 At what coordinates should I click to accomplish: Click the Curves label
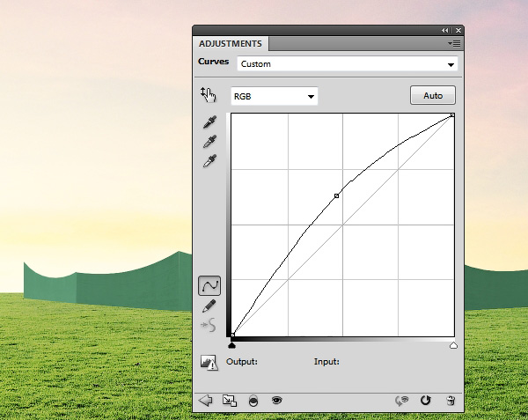pos(214,62)
